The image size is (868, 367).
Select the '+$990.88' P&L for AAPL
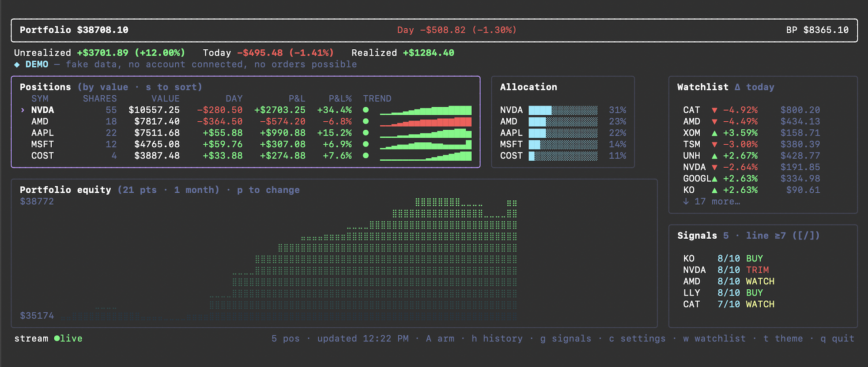point(283,133)
